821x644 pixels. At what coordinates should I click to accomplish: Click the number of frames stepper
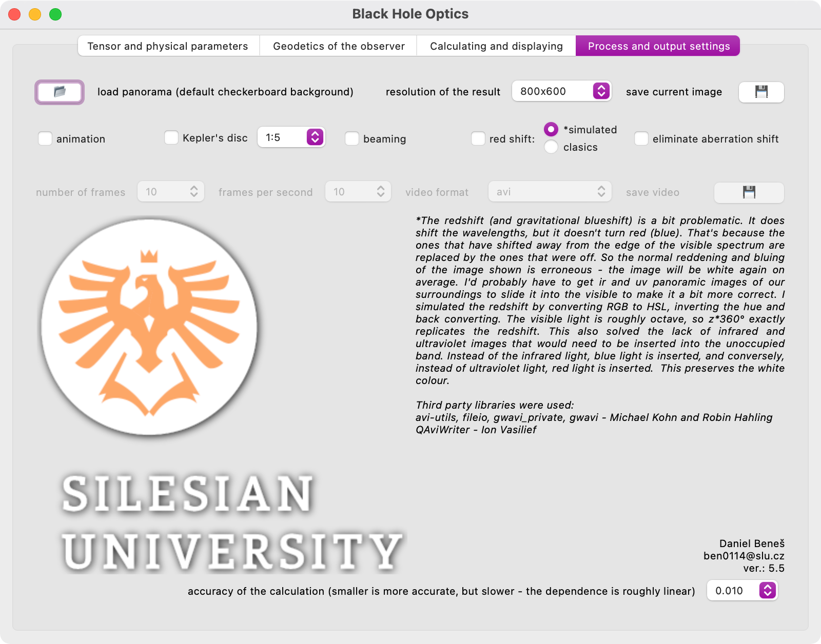click(193, 192)
